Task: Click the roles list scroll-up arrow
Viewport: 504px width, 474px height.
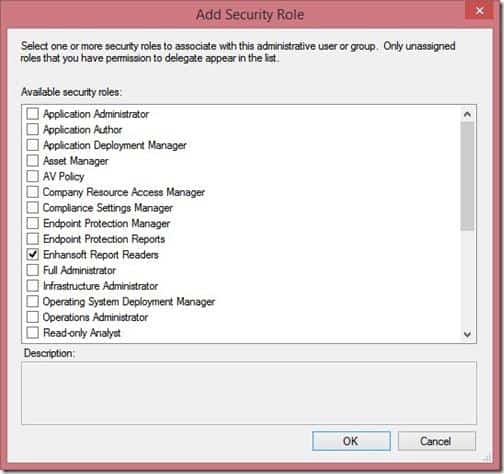Action: [x=467, y=114]
